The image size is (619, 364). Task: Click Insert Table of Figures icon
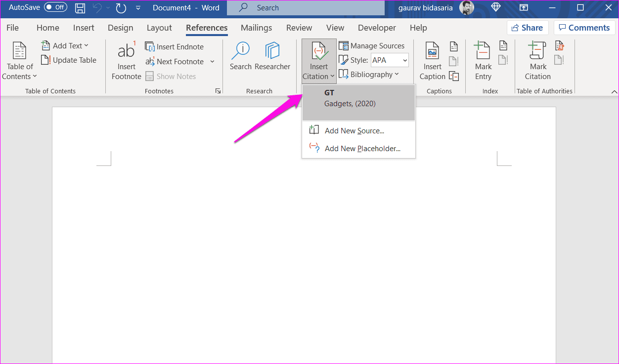click(454, 46)
